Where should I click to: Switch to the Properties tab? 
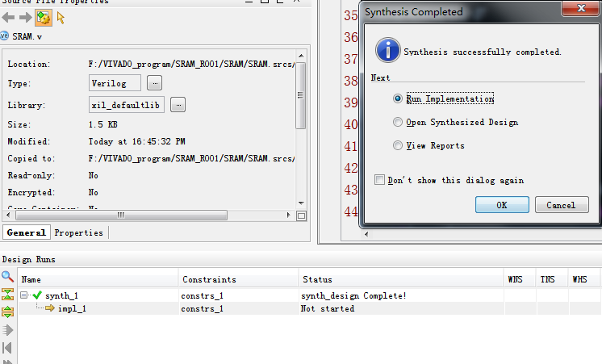point(79,232)
